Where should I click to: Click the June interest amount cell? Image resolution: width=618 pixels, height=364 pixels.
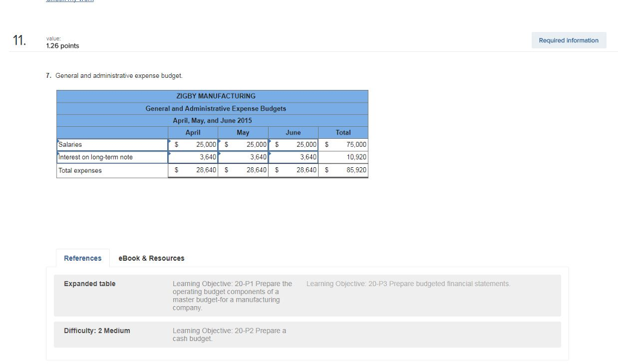(x=294, y=157)
